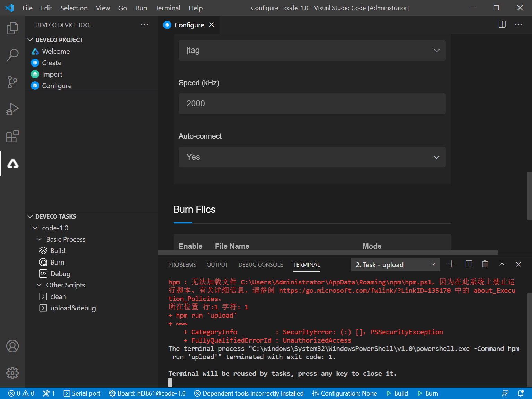Open the Accounts icon in activity bar
The width and height of the screenshot is (532, 399).
[x=12, y=346]
